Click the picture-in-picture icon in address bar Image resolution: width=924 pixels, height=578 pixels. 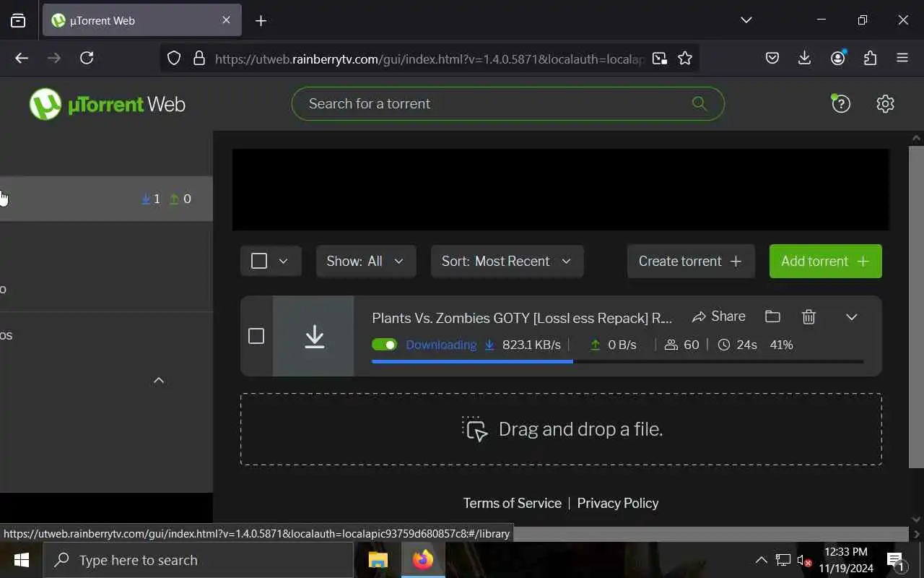(x=659, y=59)
